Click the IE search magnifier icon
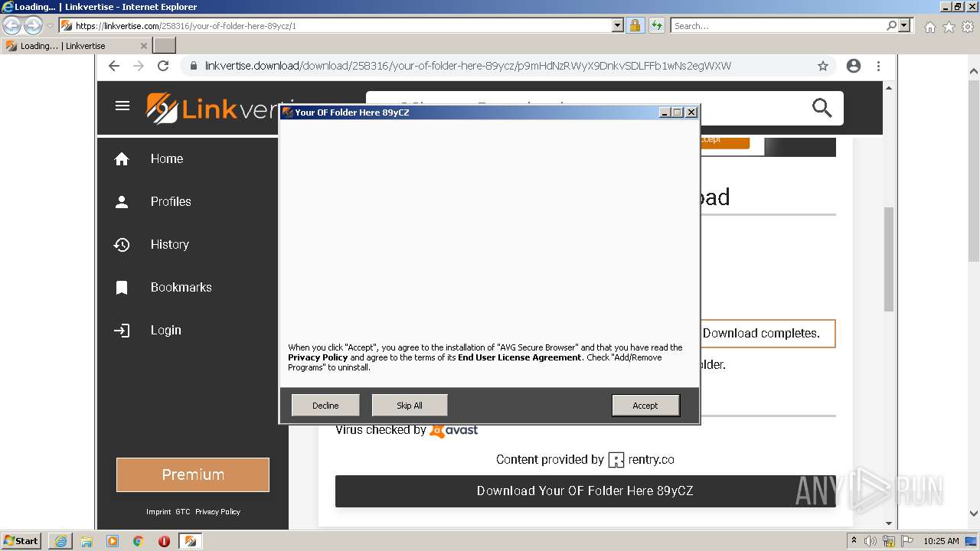The width and height of the screenshot is (980, 551). [x=891, y=25]
